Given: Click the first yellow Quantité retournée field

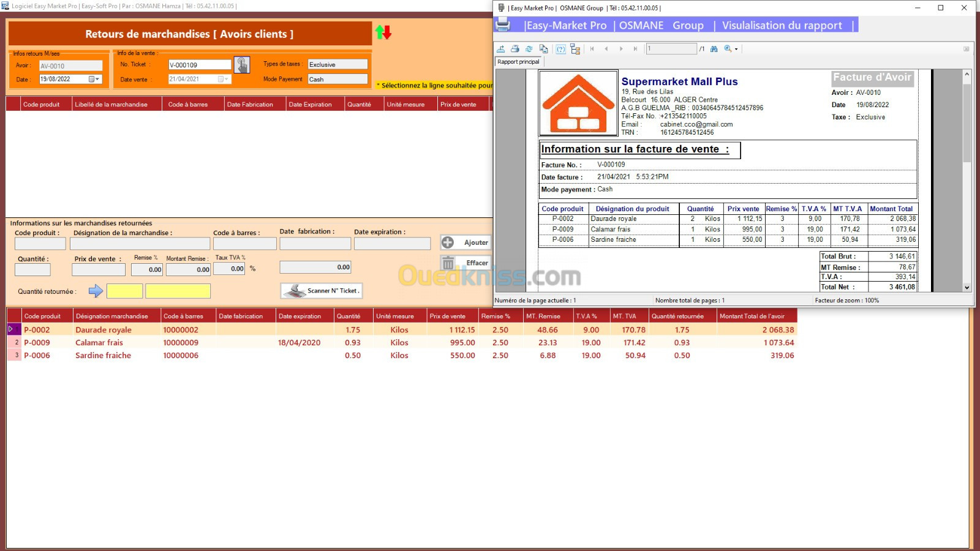Looking at the screenshot, I should click(x=124, y=291).
